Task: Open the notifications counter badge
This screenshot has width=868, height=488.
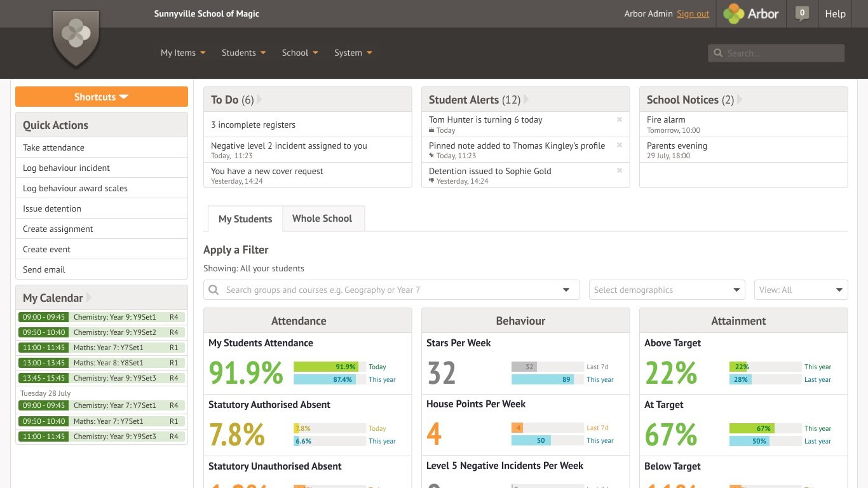Action: 802,13
